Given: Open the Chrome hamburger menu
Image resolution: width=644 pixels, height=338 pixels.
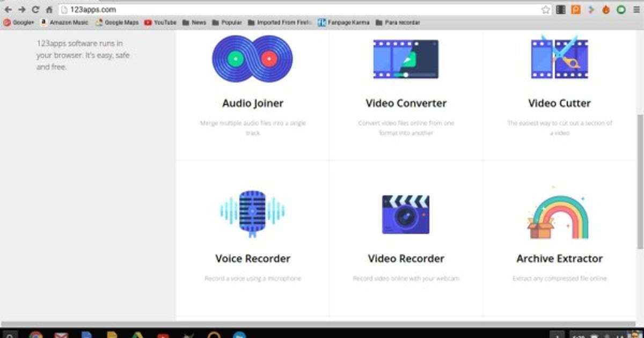Looking at the screenshot, I should tap(635, 10).
